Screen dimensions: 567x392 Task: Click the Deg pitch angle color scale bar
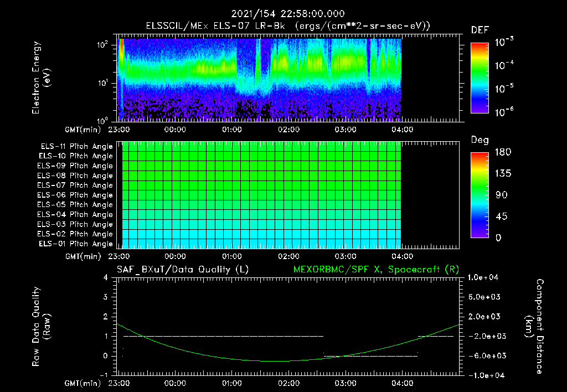click(480, 195)
